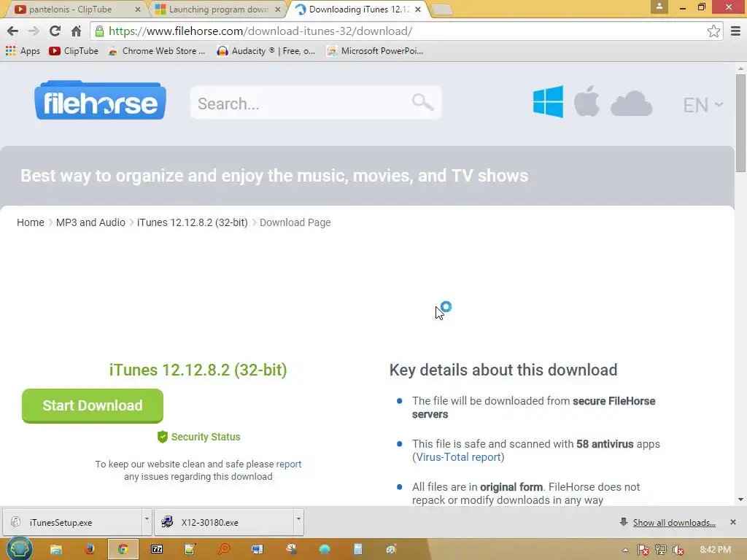Launch Firefox from the taskbar
747x560 pixels.
pos(89,550)
